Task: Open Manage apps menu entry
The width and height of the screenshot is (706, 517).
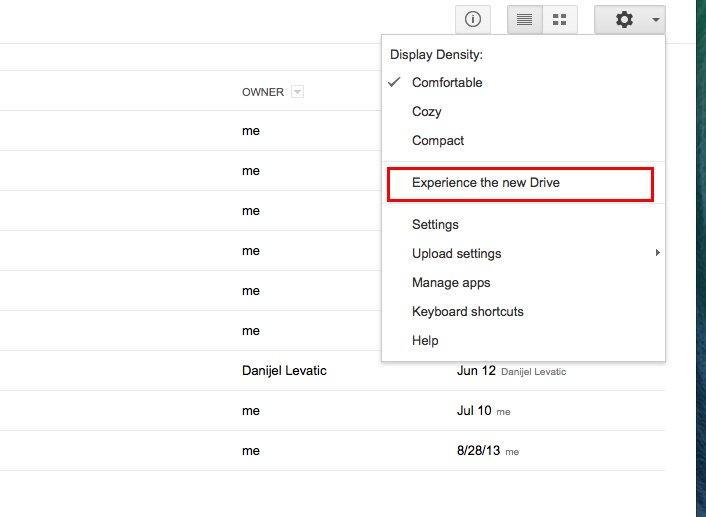Action: click(523, 282)
